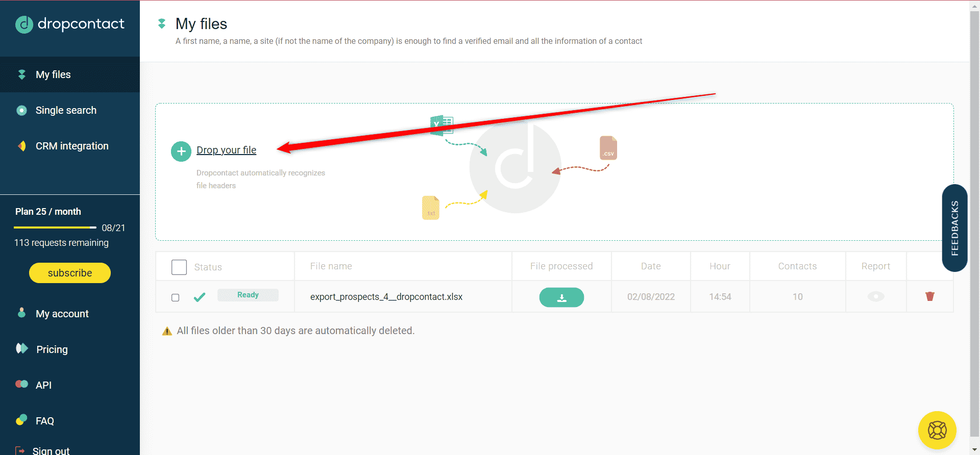View the report via eye icon
980x455 pixels.
click(876, 296)
